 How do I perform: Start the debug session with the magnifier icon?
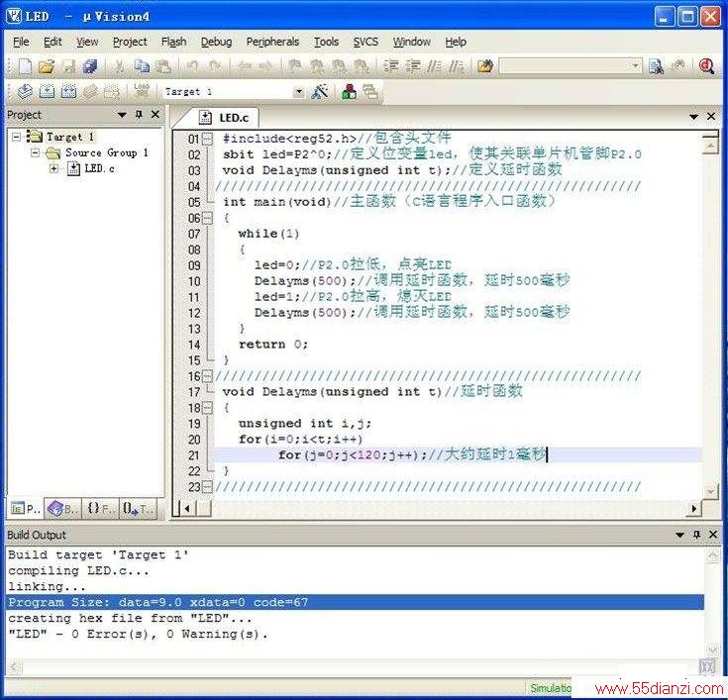click(706, 67)
